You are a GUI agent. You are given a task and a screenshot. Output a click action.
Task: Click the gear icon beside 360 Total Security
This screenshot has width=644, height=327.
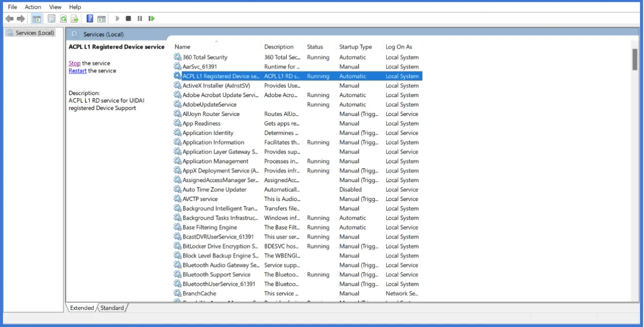point(178,57)
